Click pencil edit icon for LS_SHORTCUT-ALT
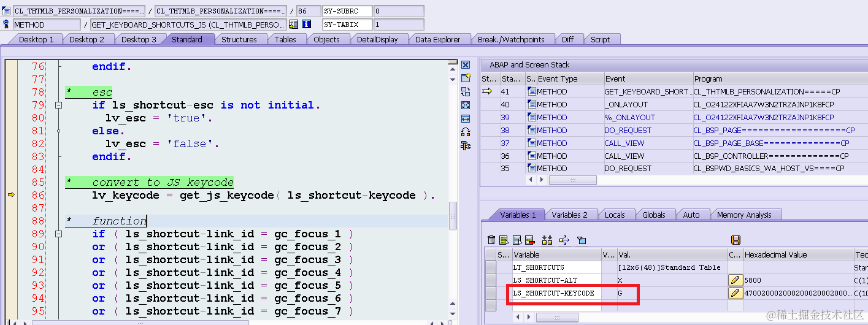Image resolution: width=868 pixels, height=325 pixels. [x=735, y=280]
